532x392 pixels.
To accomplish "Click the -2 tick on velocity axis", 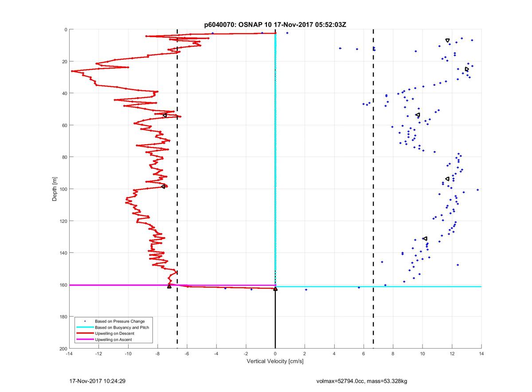I will (x=246, y=354).
